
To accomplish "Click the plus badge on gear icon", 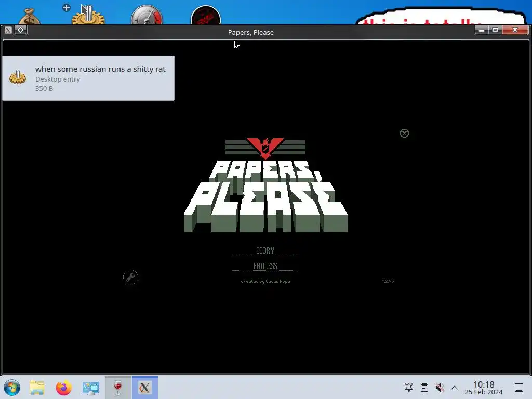I will [x=66, y=8].
